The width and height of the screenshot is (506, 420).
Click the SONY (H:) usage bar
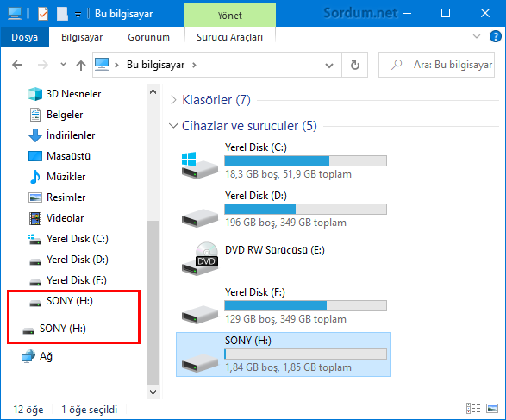tap(306, 354)
